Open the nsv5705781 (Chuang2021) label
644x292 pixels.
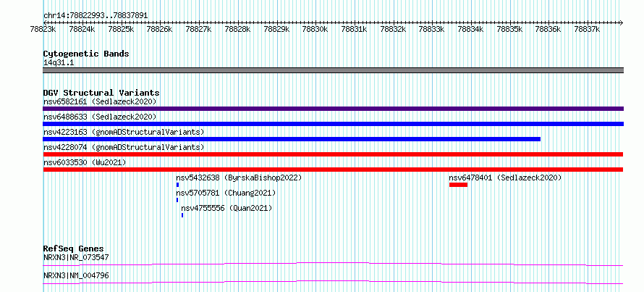pyautogui.click(x=226, y=193)
